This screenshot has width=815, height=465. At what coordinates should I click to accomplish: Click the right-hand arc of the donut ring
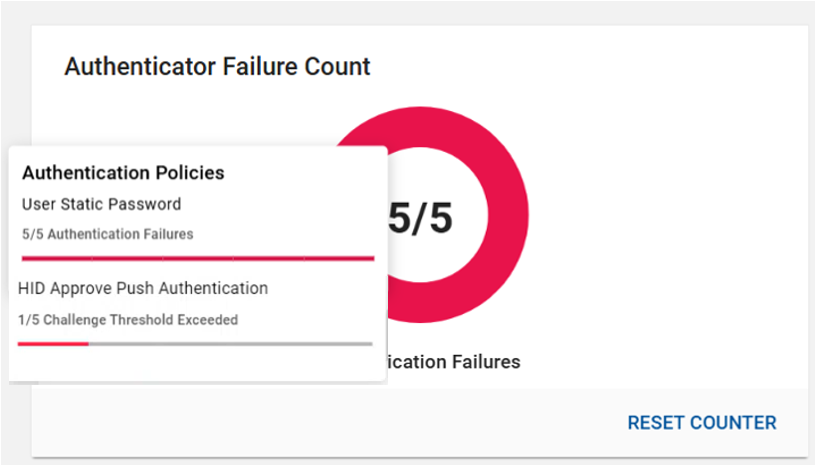point(512,218)
